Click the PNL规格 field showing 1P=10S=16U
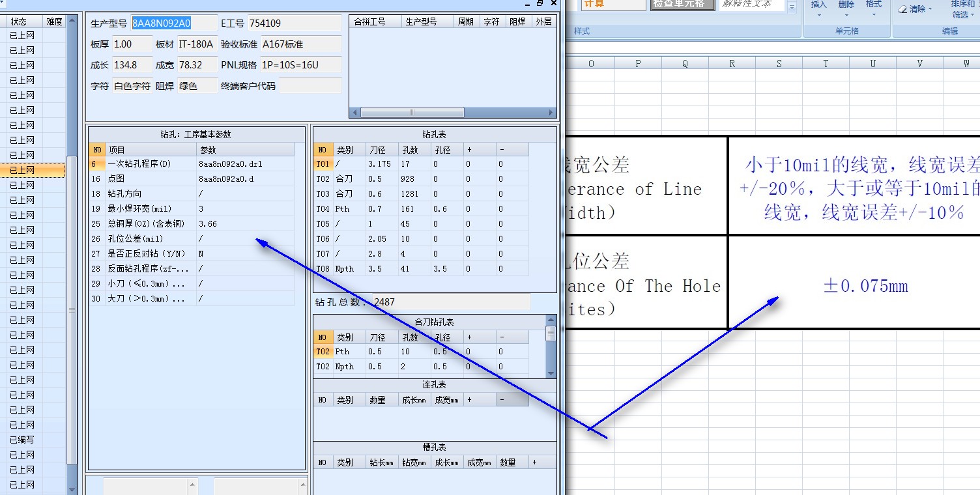980x495 pixels. 300,64
